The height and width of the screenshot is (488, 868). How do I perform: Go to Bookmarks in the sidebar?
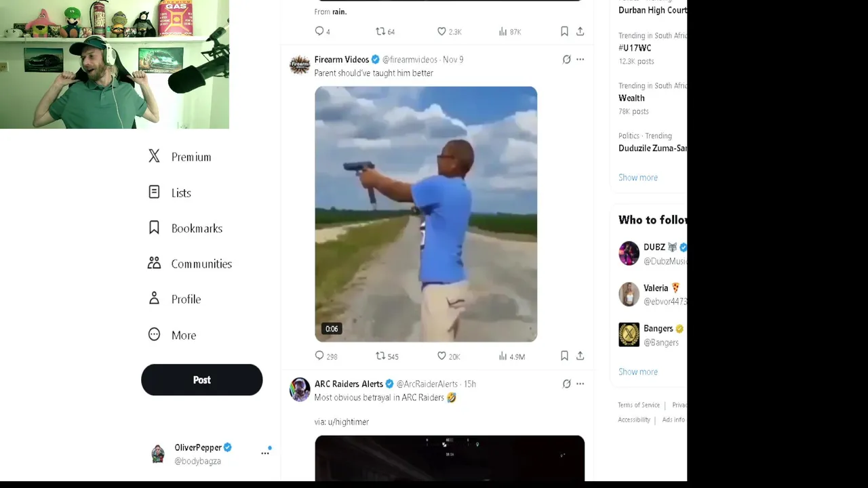click(185, 228)
